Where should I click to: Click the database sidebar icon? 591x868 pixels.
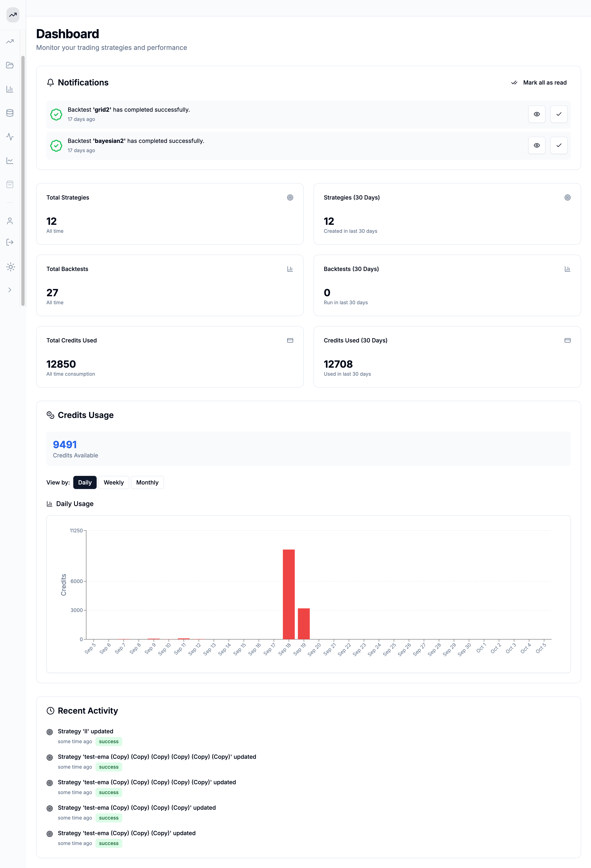[10, 113]
